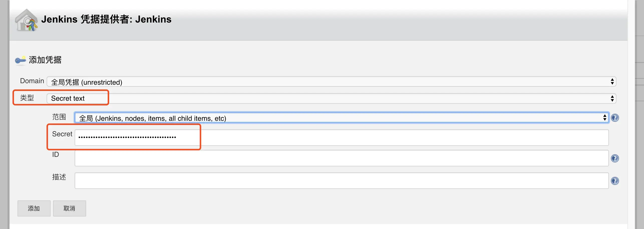The image size is (644, 229).
Task: Click the key icon beside 添加凭据
Action: (20, 60)
